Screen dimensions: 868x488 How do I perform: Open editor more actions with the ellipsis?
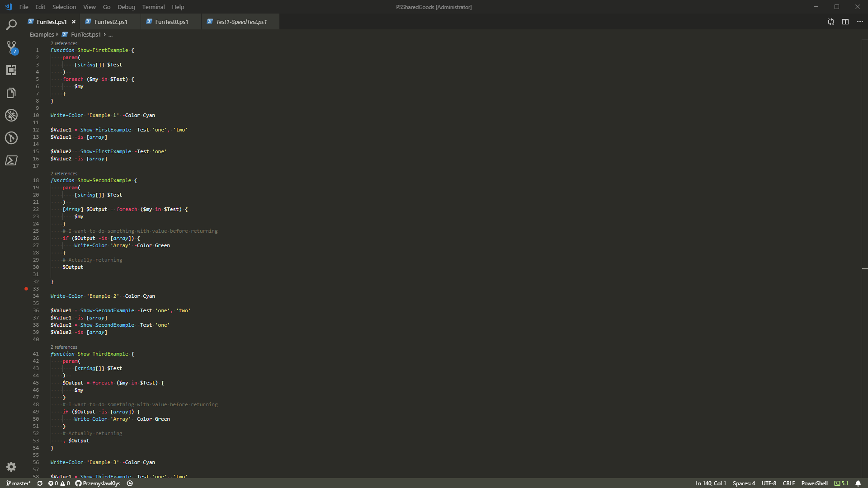pos(860,21)
